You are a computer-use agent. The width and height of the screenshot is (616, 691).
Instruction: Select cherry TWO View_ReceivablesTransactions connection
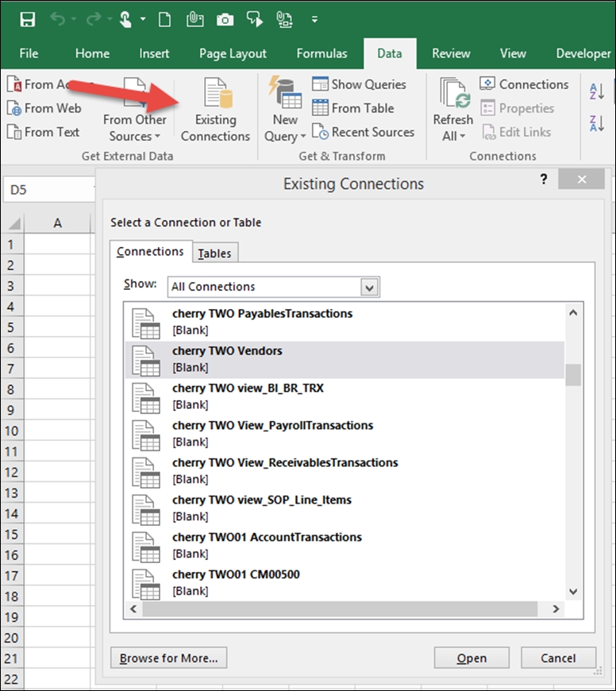(x=345, y=471)
